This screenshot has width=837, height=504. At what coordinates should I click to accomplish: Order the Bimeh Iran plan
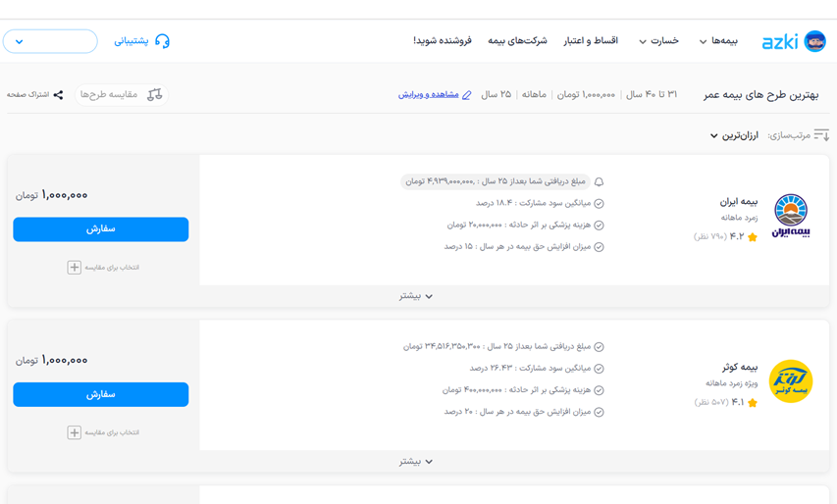coord(100,229)
